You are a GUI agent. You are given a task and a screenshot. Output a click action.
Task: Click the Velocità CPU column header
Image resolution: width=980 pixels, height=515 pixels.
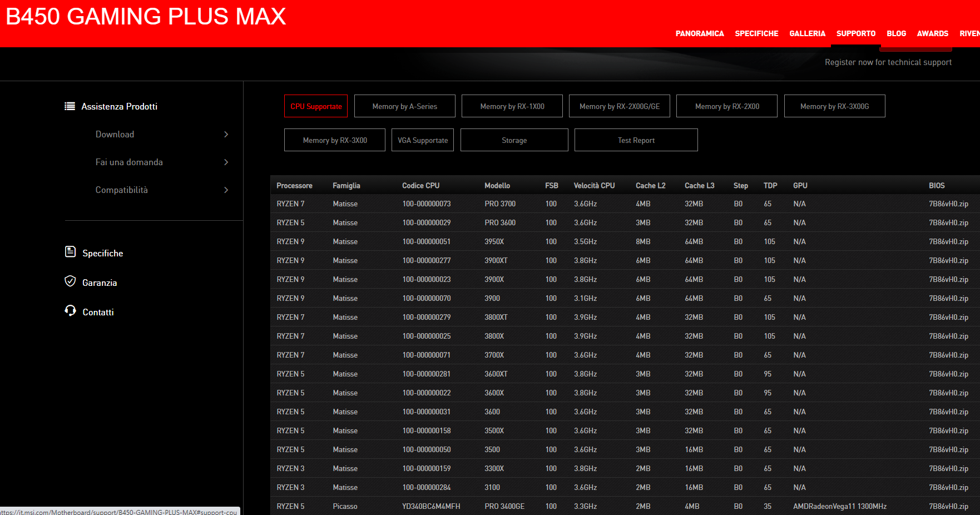pyautogui.click(x=595, y=185)
